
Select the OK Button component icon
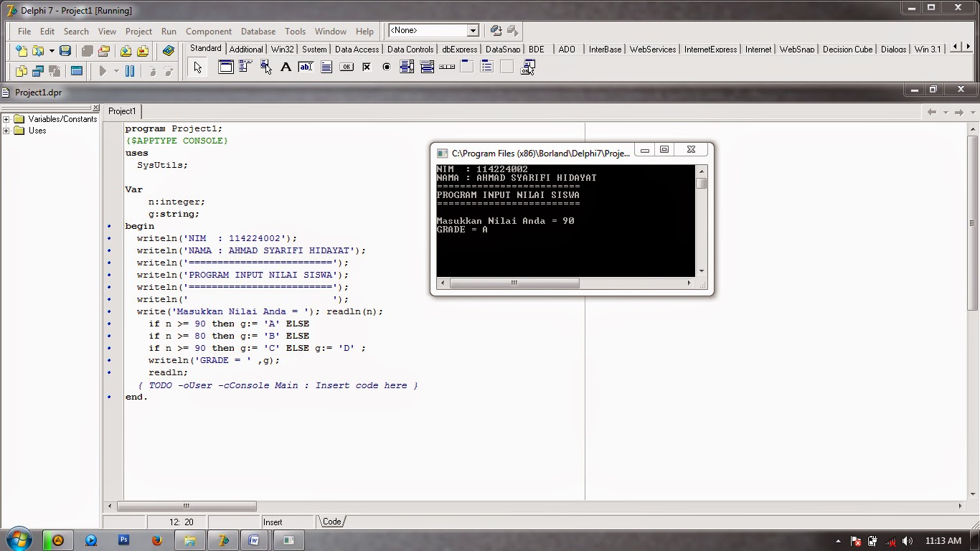[347, 67]
